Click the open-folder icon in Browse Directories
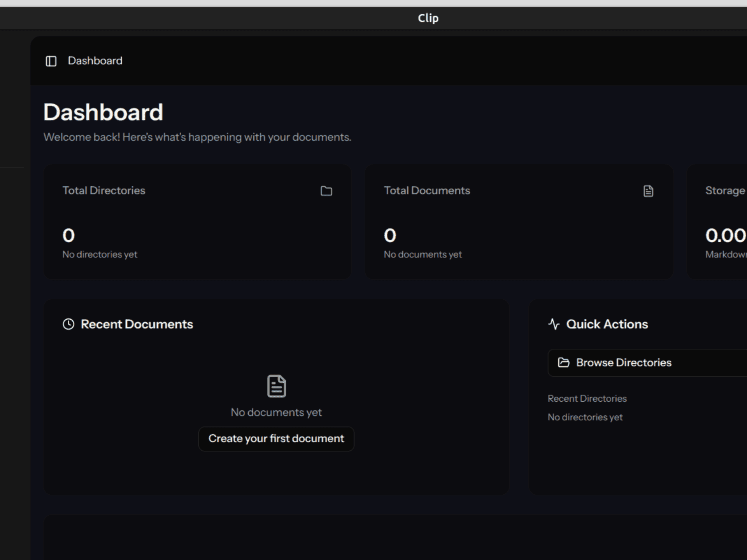This screenshot has width=747, height=560. coord(563,363)
